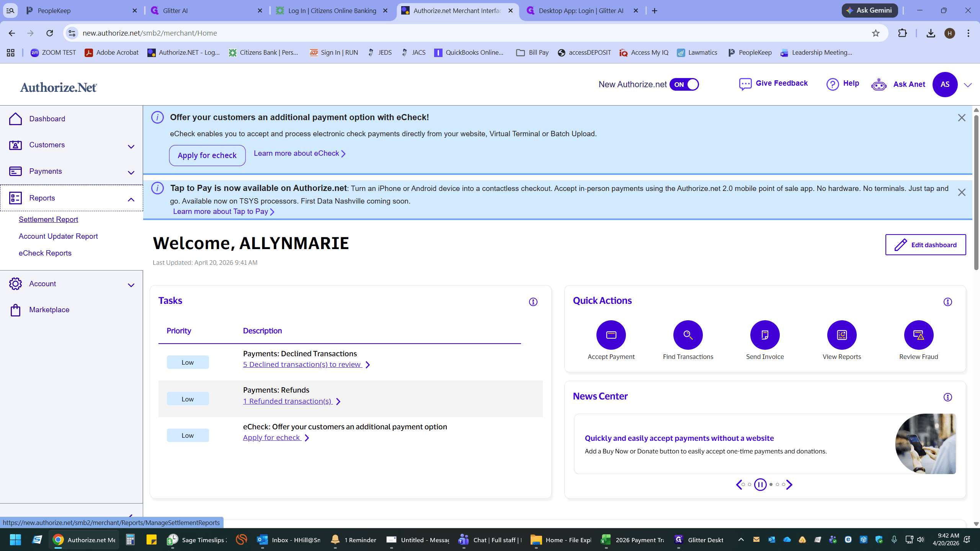This screenshot has width=980, height=551.
Task: Click the AS user avatar
Action: point(945,85)
